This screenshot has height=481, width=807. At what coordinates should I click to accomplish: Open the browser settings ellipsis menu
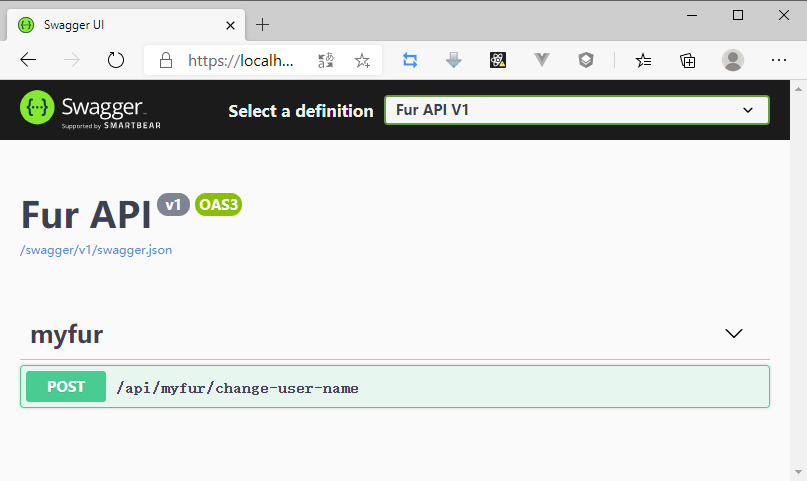779,60
